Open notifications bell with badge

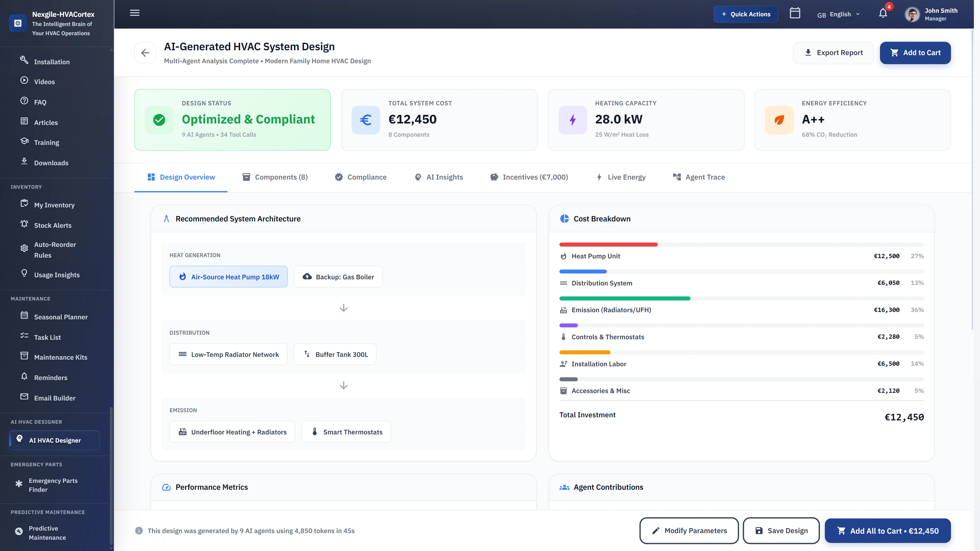(x=883, y=14)
